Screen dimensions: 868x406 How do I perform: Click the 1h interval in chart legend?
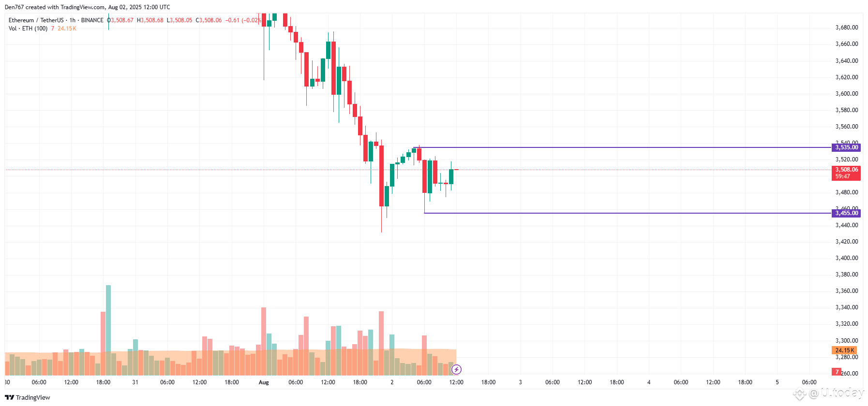pyautogui.click(x=73, y=20)
